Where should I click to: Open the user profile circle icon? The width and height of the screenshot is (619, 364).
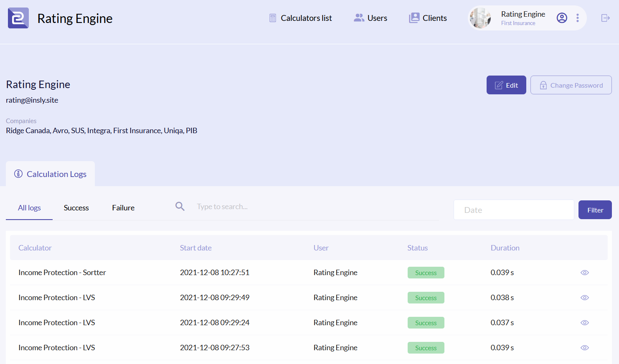pyautogui.click(x=562, y=18)
